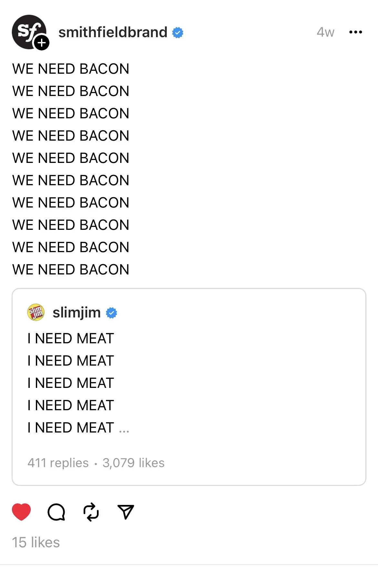Tap slimjim's blue verified badge
Screen dimensions: 378x588
(x=111, y=313)
